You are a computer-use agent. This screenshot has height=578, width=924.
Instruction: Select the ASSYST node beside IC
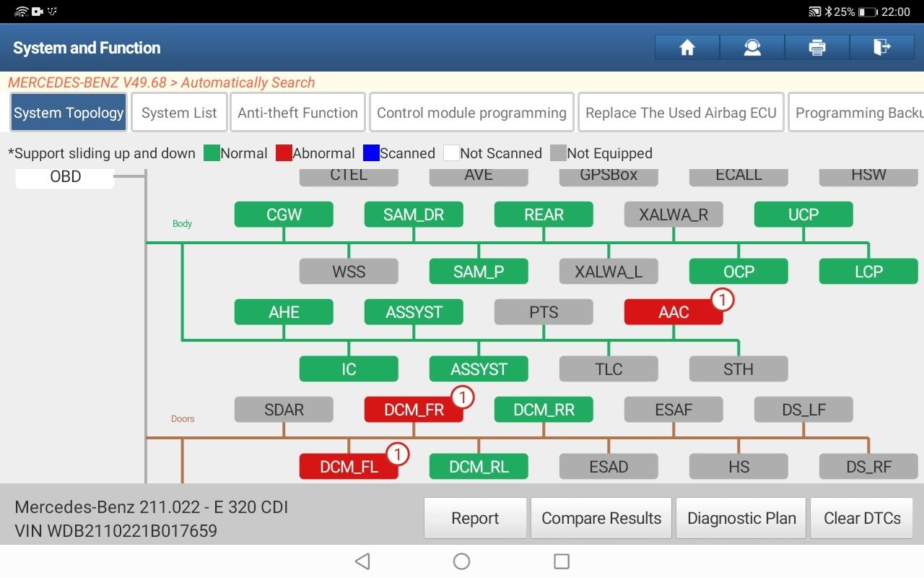point(479,369)
